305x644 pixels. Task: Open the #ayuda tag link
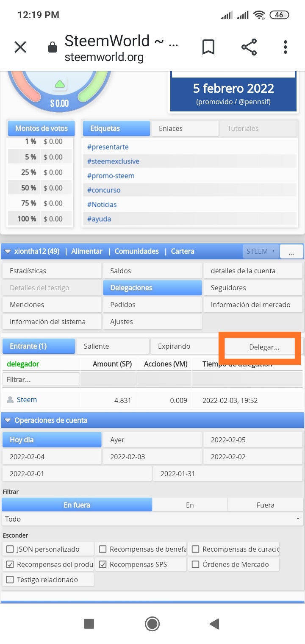pos(99,219)
